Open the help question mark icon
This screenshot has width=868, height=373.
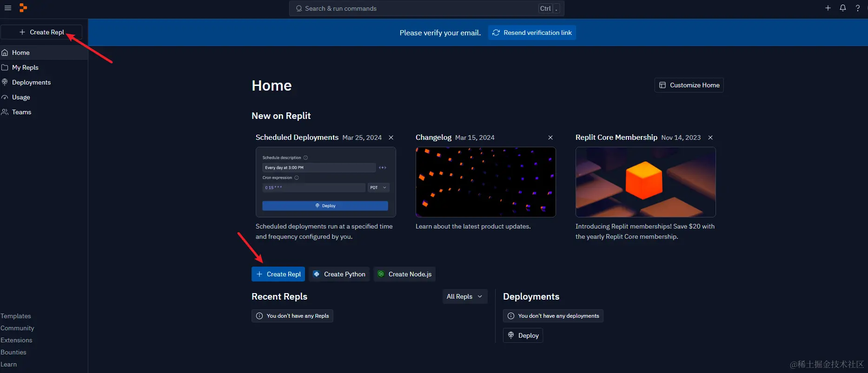pos(857,8)
